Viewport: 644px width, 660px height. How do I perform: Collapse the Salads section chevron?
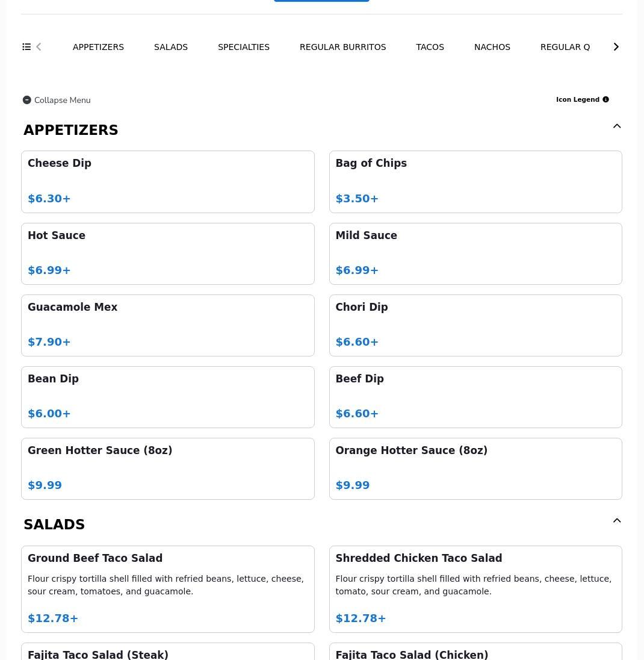(617, 520)
